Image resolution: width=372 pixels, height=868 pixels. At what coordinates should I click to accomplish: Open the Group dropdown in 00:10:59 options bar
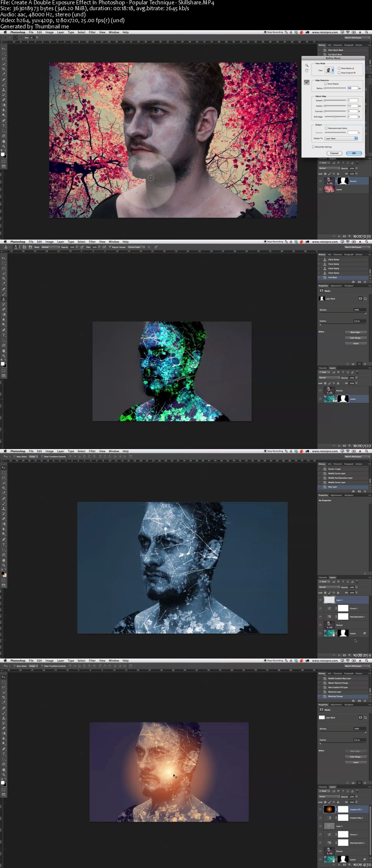(x=33, y=456)
